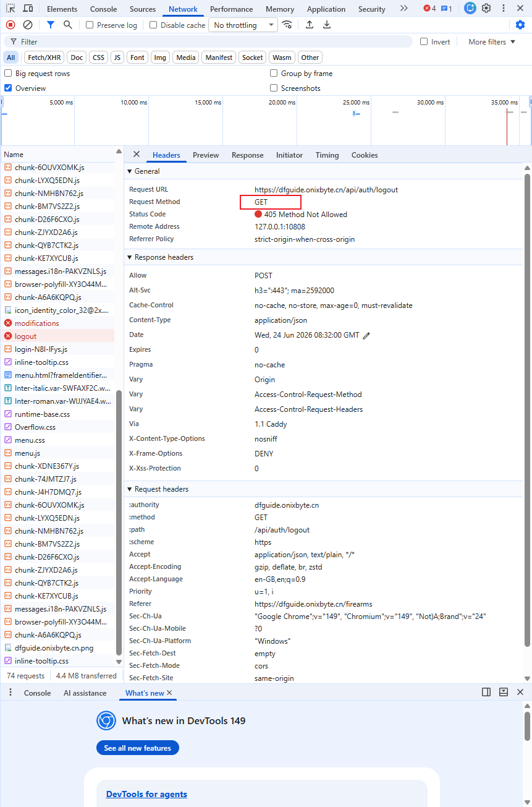Viewport: 532px width, 807px height.
Task: Open DevTools for agents link
Action: click(146, 794)
